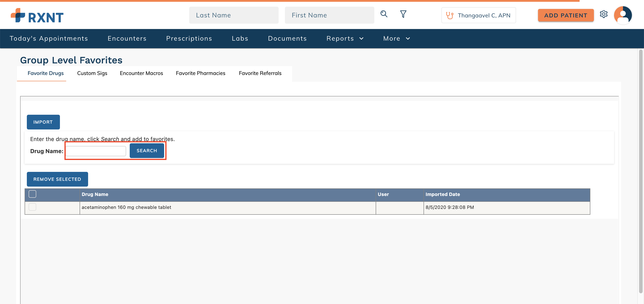644x304 pixels.
Task: Click the ADD PATIENT button
Action: [x=566, y=15]
